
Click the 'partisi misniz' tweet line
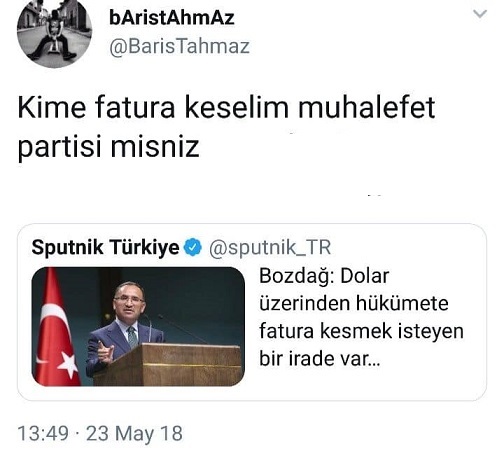click(x=108, y=147)
